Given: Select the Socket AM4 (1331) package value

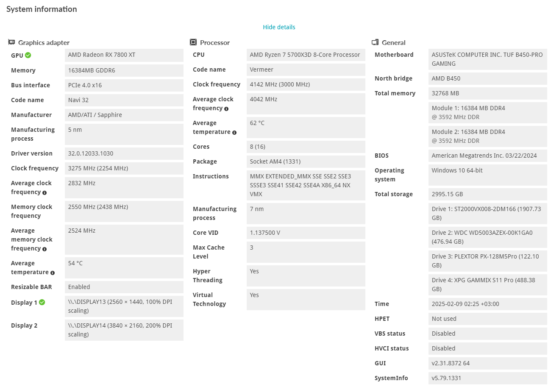Looking at the screenshot, I should tap(306, 161).
